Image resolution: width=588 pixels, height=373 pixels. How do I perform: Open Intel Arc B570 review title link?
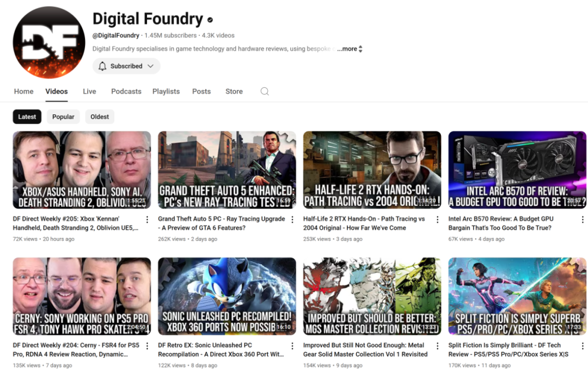501,223
